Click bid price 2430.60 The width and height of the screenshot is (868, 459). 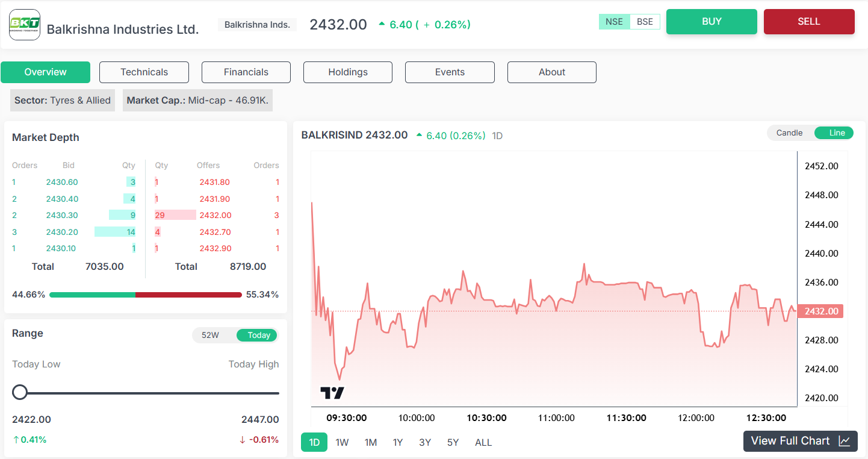pyautogui.click(x=62, y=182)
